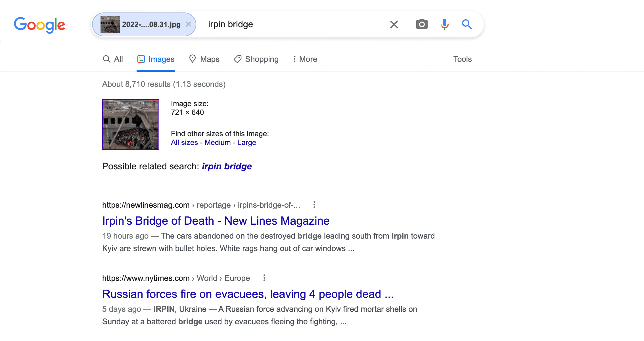Click the Medium size link
This screenshot has width=644, height=341.
click(x=218, y=142)
